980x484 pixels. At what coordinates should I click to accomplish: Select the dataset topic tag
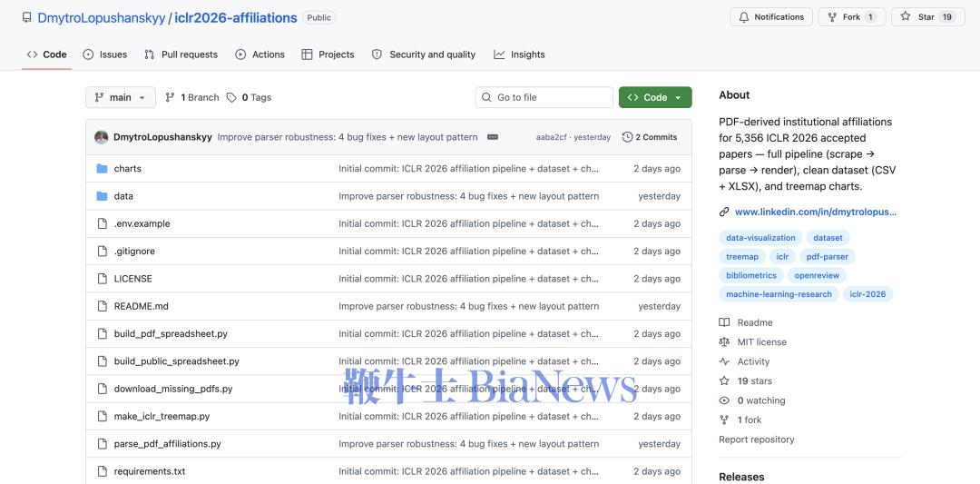[x=828, y=238]
